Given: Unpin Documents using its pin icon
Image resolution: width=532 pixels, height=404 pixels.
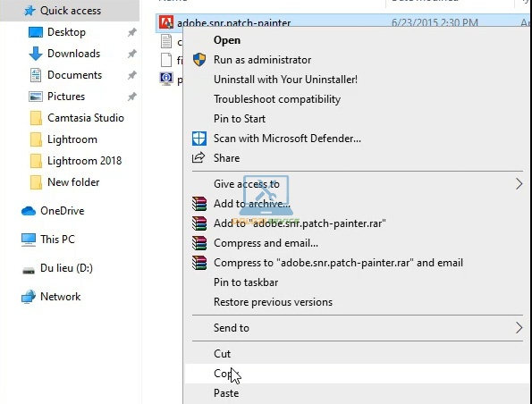Looking at the screenshot, I should pyautogui.click(x=131, y=75).
